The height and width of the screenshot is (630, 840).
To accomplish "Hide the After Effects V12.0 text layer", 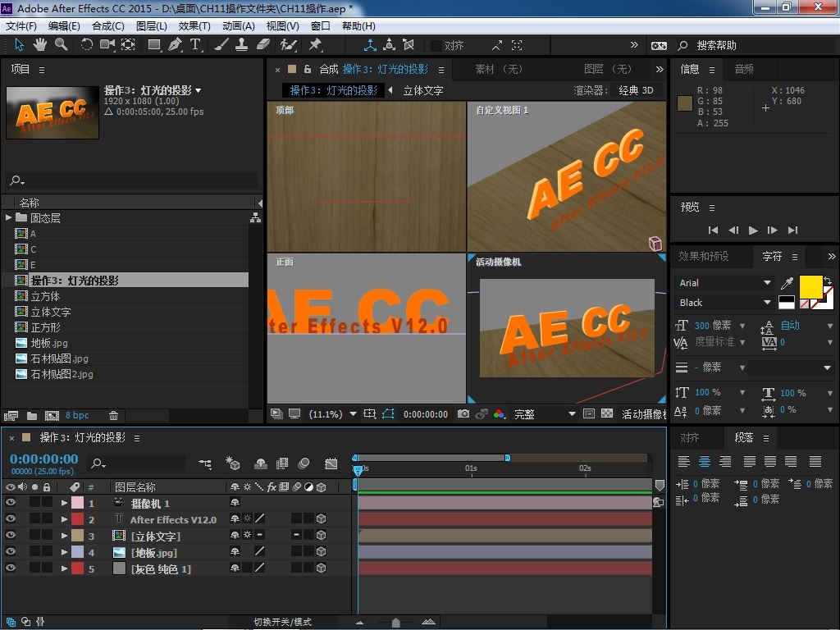I will [x=10, y=518].
